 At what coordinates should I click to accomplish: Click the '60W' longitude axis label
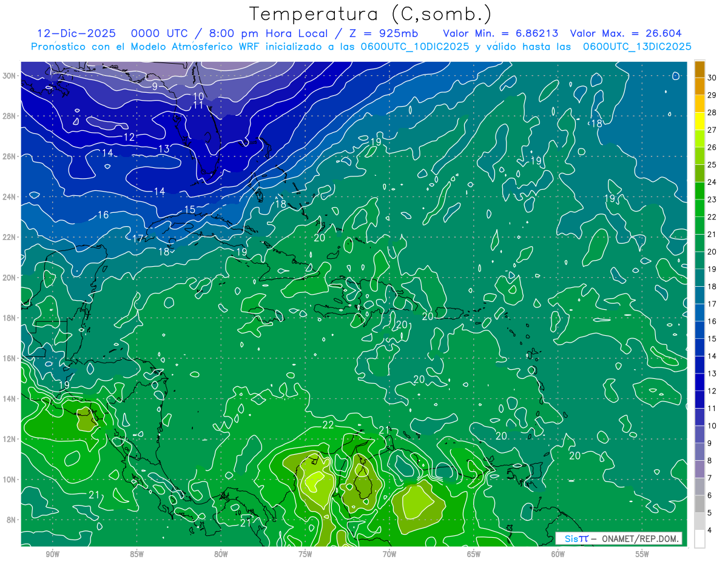[558, 554]
